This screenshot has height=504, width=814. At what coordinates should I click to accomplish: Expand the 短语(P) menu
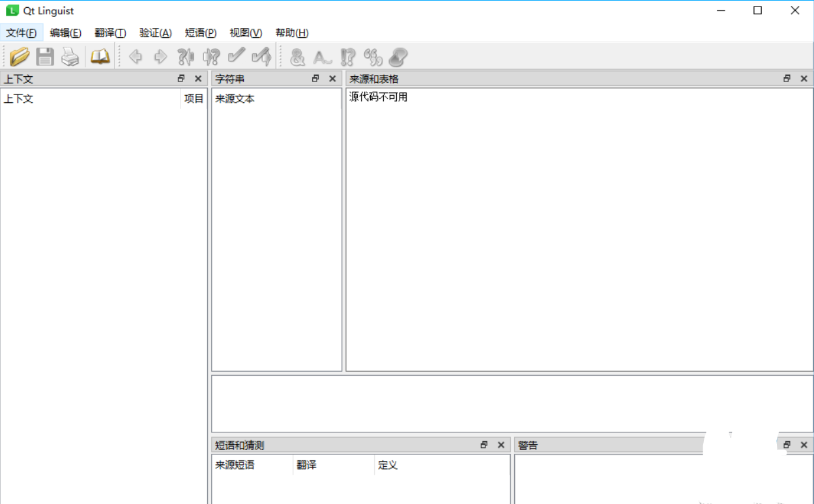[201, 33]
